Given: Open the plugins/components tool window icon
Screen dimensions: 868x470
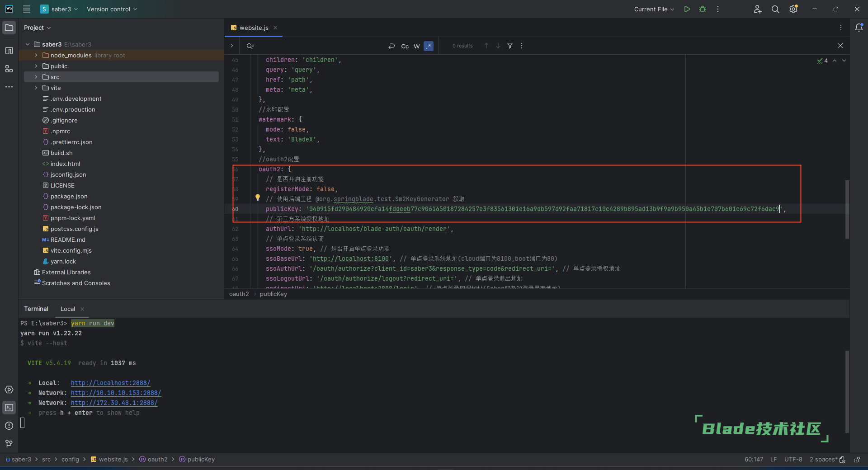Looking at the screenshot, I should (x=9, y=69).
